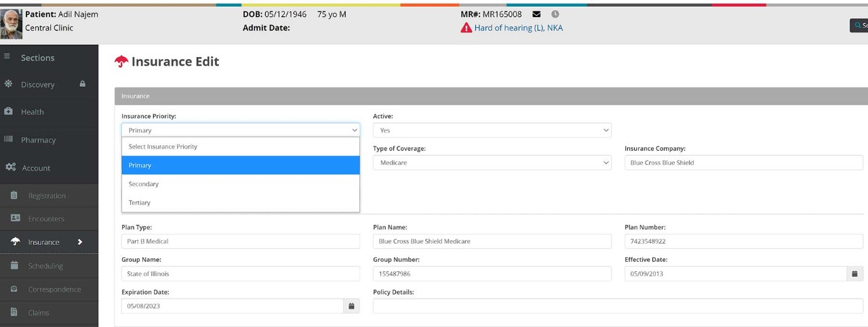
Task: Click the patient photo thumbnail
Action: (x=11, y=24)
